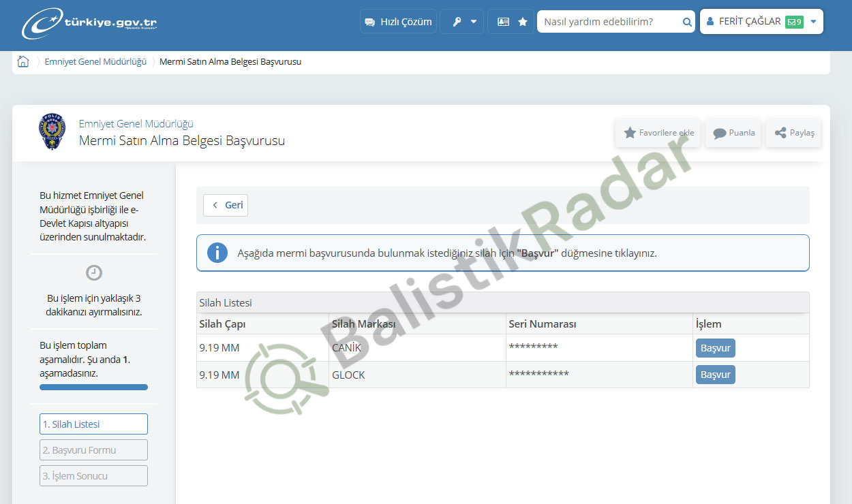Viewport: 852px width, 504px height.
Task: Click Başvur for the GLOCK pistol
Action: point(716,375)
